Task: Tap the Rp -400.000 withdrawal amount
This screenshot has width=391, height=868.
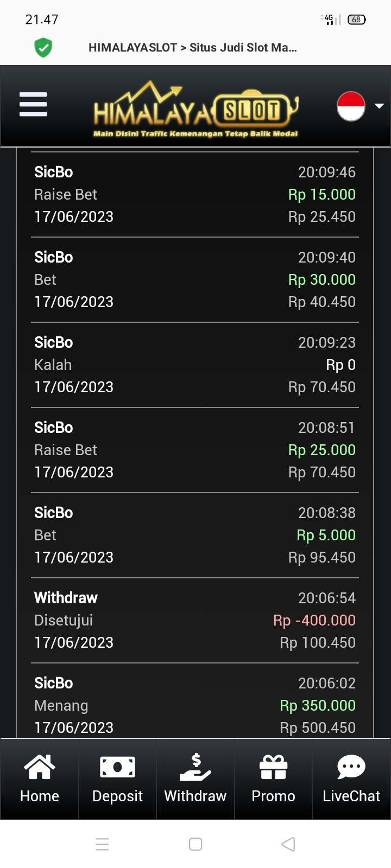Action: (x=314, y=620)
